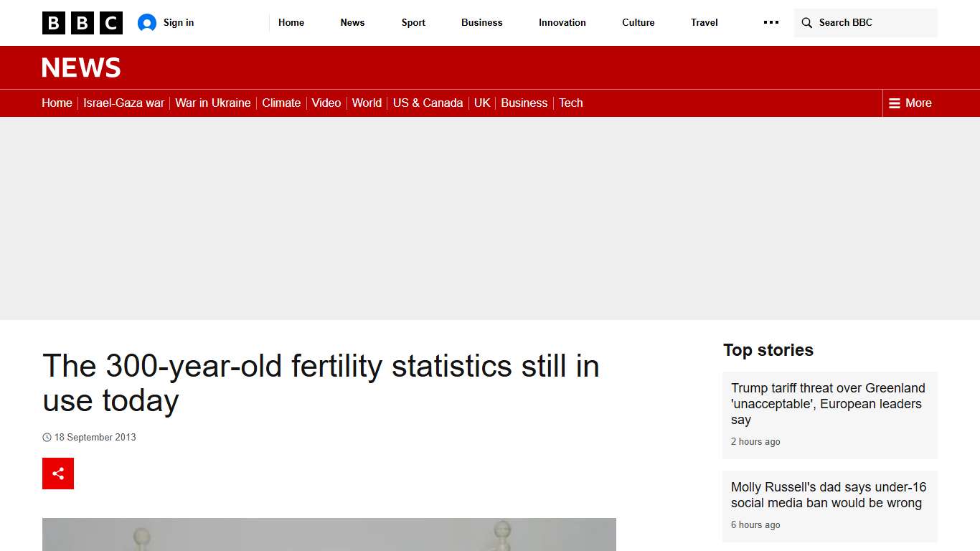Click the clock icon beside the article date

point(47,437)
